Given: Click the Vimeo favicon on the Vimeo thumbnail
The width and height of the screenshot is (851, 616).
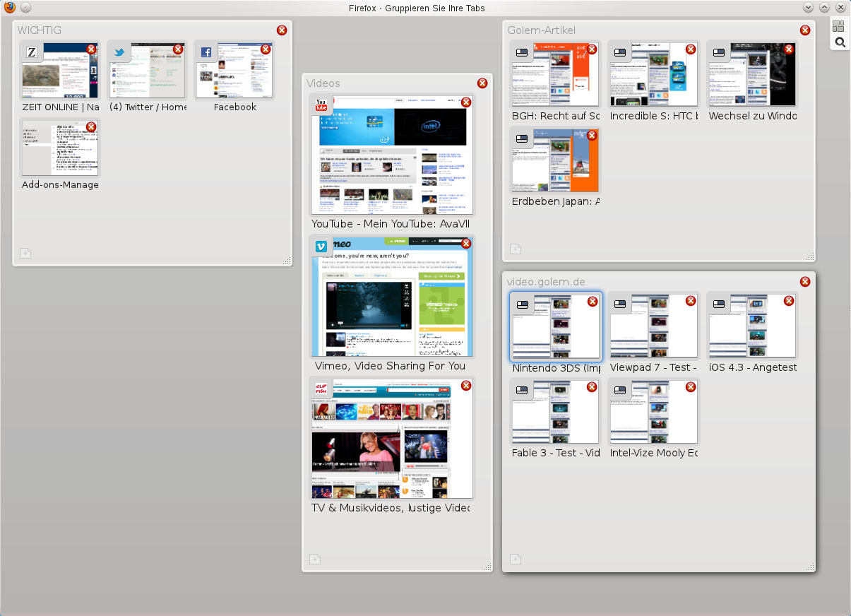Looking at the screenshot, I should coord(321,246).
